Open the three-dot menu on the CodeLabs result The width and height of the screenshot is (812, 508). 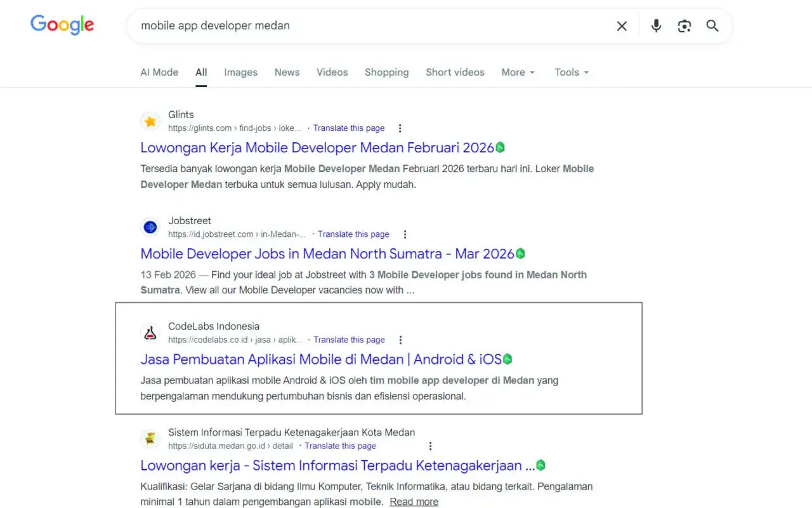pos(400,340)
